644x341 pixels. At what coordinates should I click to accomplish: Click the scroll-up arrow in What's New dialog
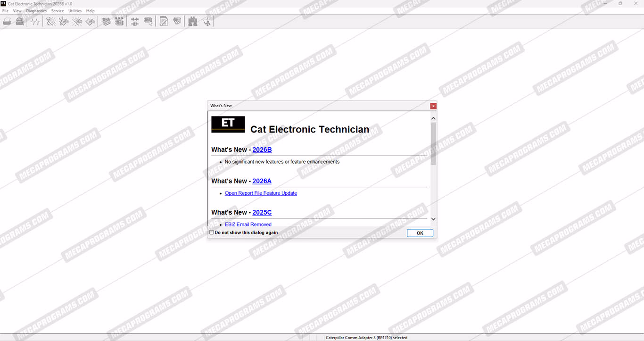(x=434, y=118)
